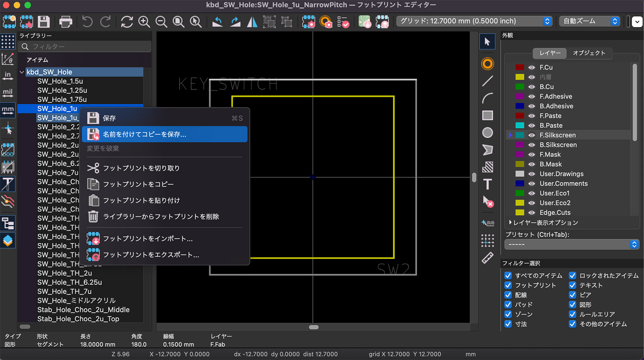Viewport: 644px width, 360px height.
Task: Select the Delete items tool
Action: pyautogui.click(x=487, y=201)
